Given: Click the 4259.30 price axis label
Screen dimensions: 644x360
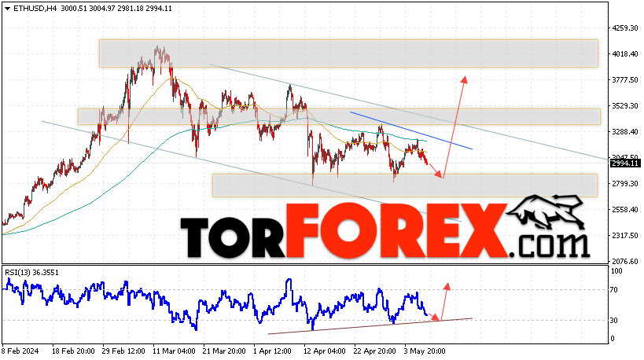Looking at the screenshot, I should point(624,28).
